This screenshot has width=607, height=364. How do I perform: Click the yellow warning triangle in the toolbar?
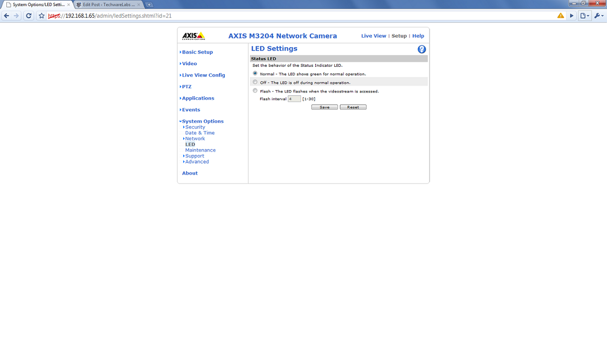coord(560,15)
